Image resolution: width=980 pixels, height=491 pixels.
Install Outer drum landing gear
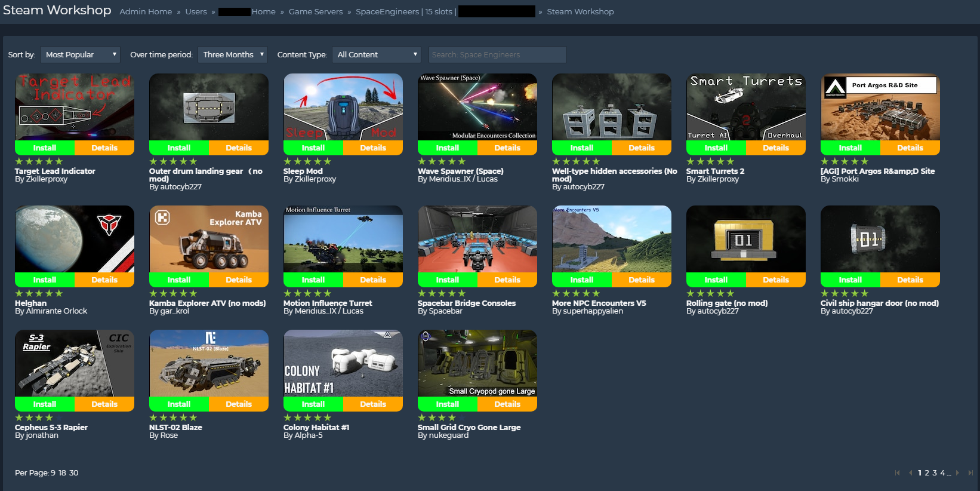click(179, 148)
